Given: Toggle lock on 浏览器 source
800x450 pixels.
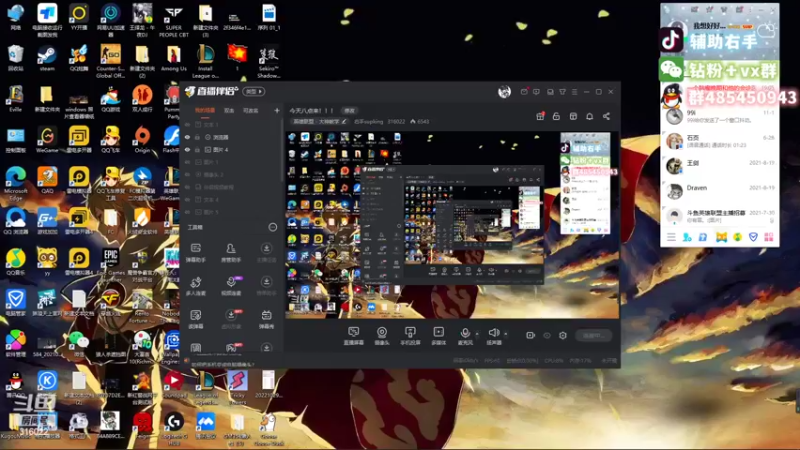Looking at the screenshot, I should (197, 137).
